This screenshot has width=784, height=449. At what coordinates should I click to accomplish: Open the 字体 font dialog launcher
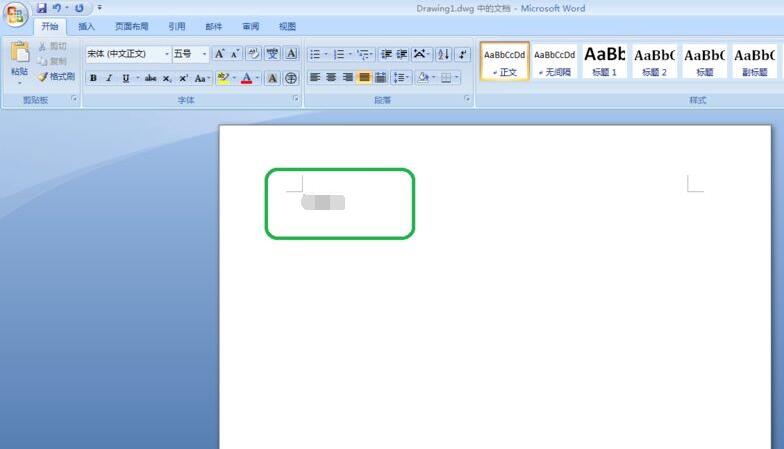point(296,99)
